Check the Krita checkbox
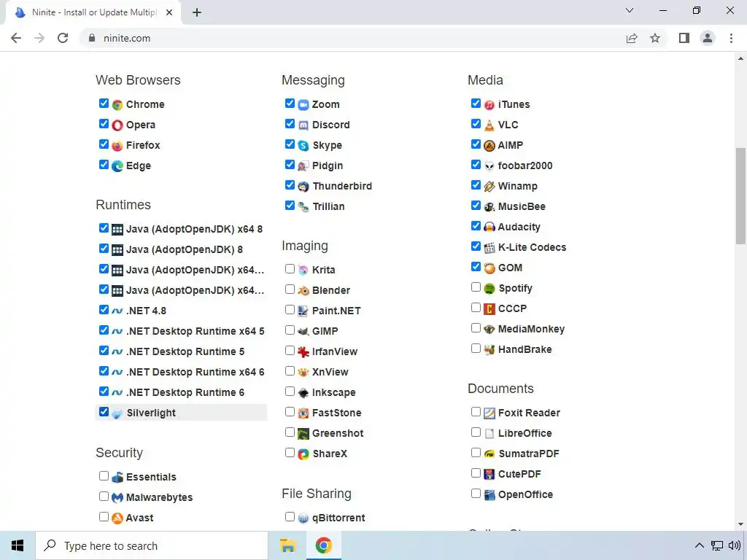This screenshot has height=560, width=747. tap(290, 268)
